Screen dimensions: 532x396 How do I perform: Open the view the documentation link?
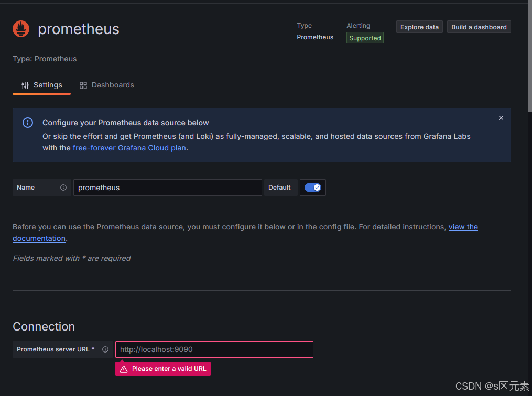pos(463,227)
